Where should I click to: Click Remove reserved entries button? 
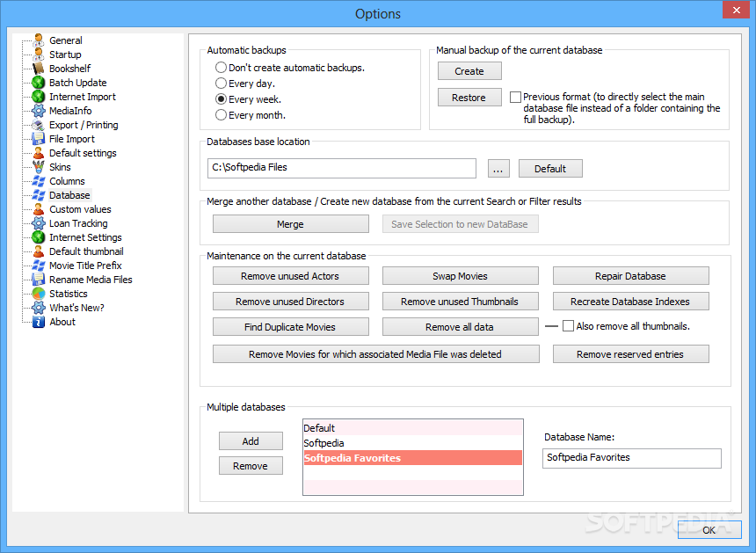(630, 354)
